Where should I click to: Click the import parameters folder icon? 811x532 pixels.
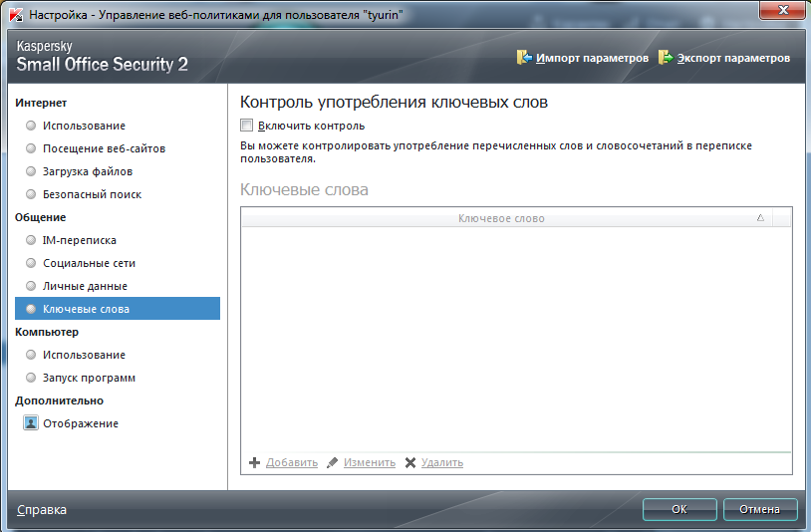(524, 58)
